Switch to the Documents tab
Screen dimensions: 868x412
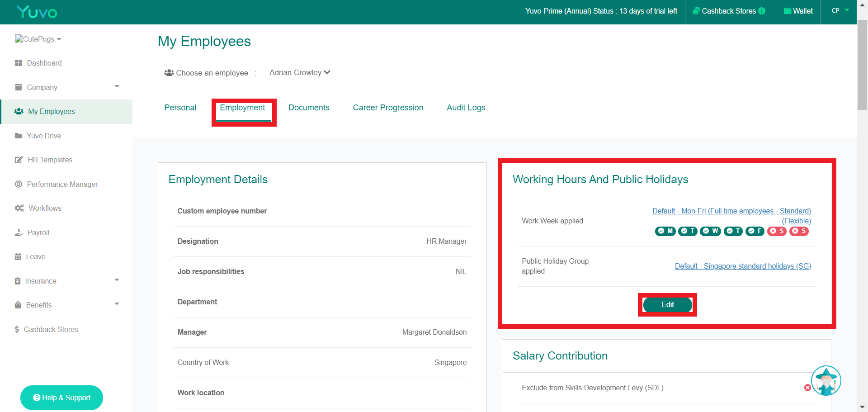coord(309,108)
